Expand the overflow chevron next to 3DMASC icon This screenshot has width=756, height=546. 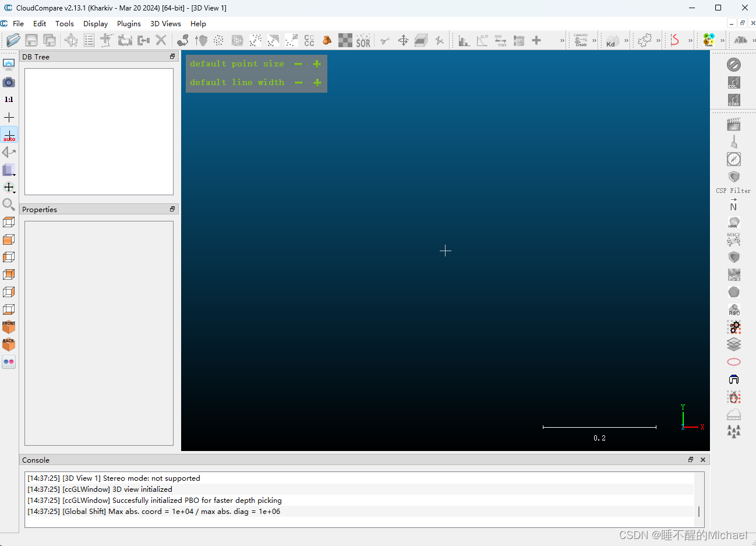click(722, 41)
